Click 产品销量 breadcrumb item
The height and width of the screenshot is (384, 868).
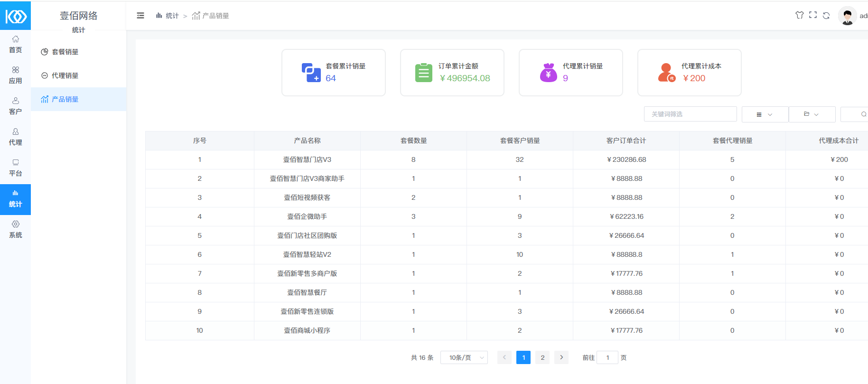click(210, 16)
